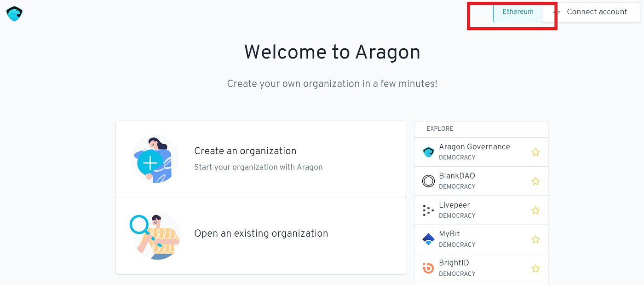Click the icon inside Connect account button

pos(557,12)
